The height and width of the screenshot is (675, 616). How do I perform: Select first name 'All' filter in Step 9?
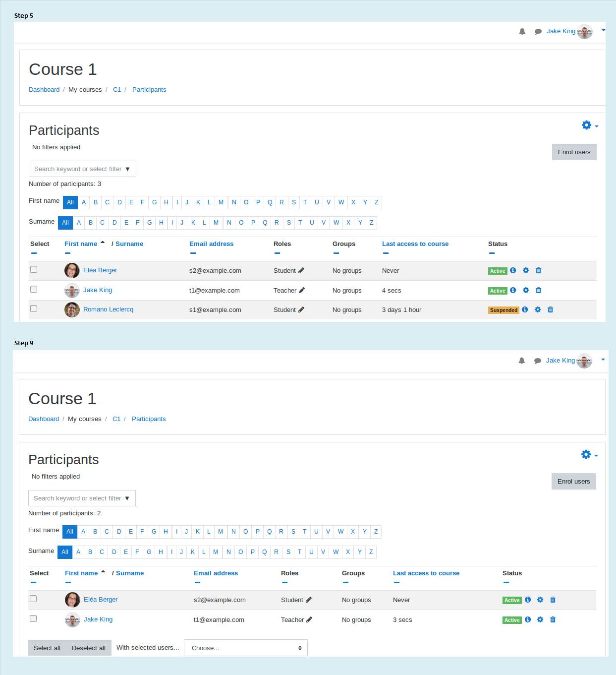pyautogui.click(x=70, y=532)
